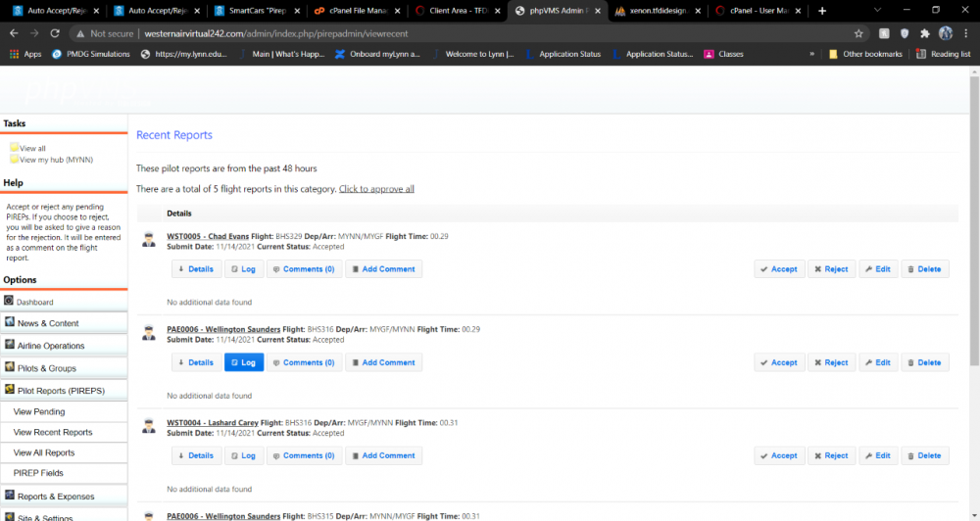
Task: Edit Chad Evans flight report
Action: tap(878, 269)
